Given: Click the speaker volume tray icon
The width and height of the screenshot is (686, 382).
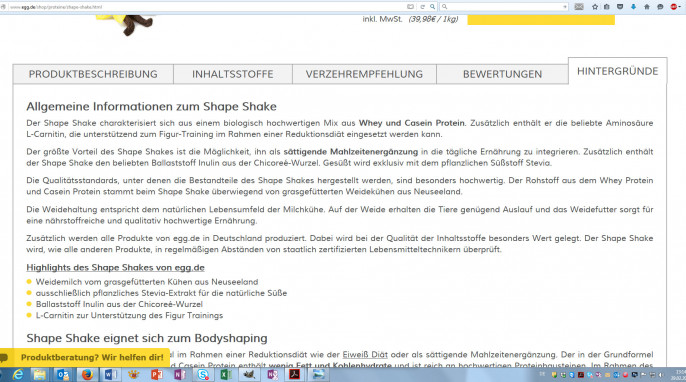Looking at the screenshot, I should click(x=661, y=375).
